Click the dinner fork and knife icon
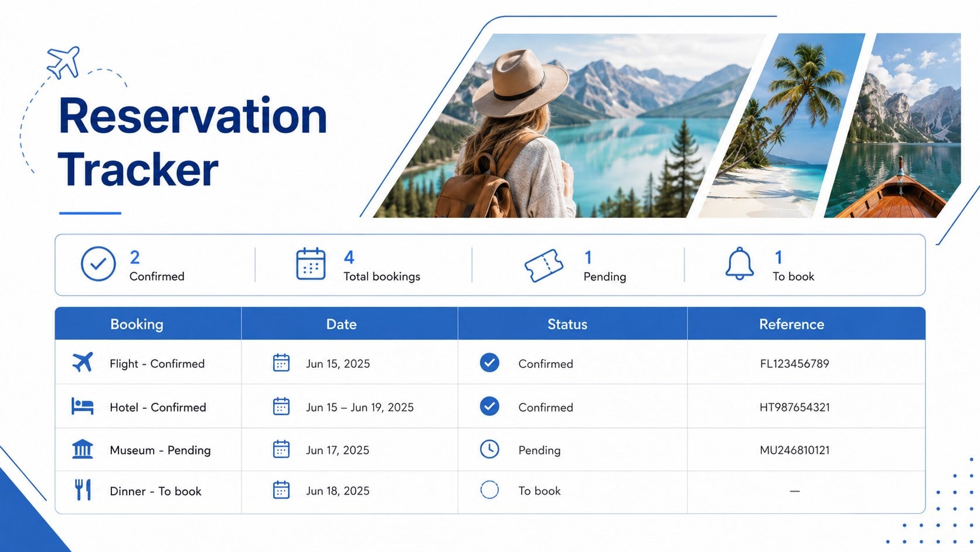980x552 pixels. coord(83,490)
